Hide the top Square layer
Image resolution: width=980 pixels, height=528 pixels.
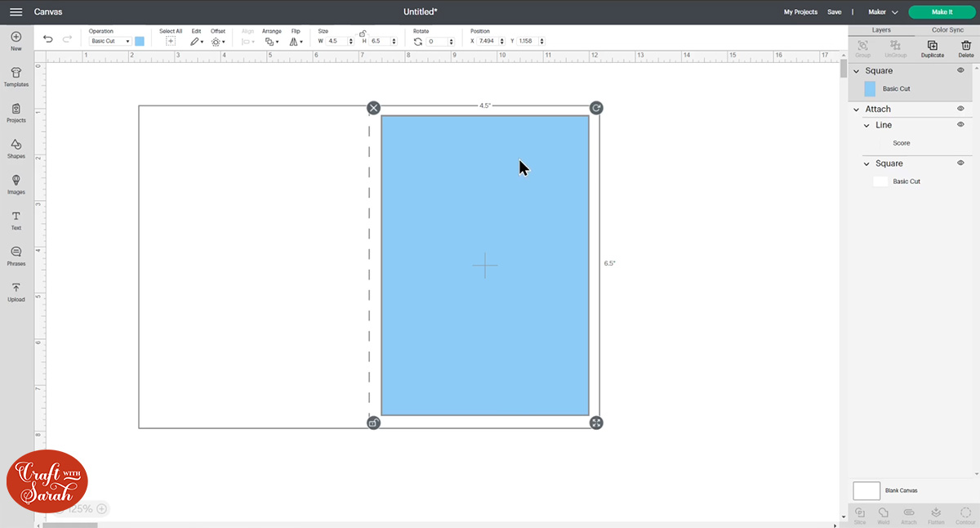960,70
